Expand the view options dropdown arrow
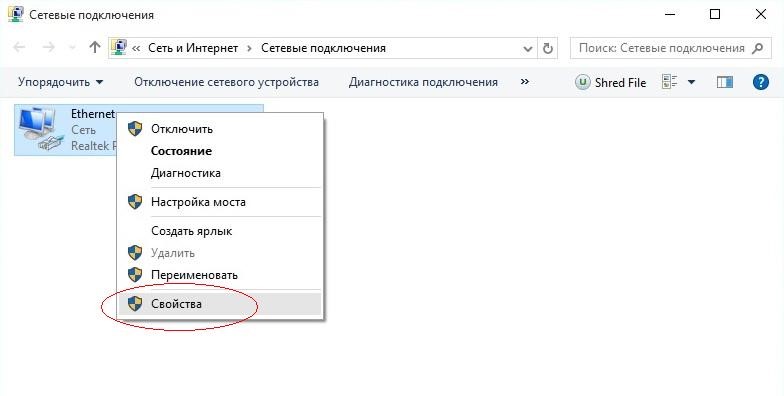 coord(691,82)
